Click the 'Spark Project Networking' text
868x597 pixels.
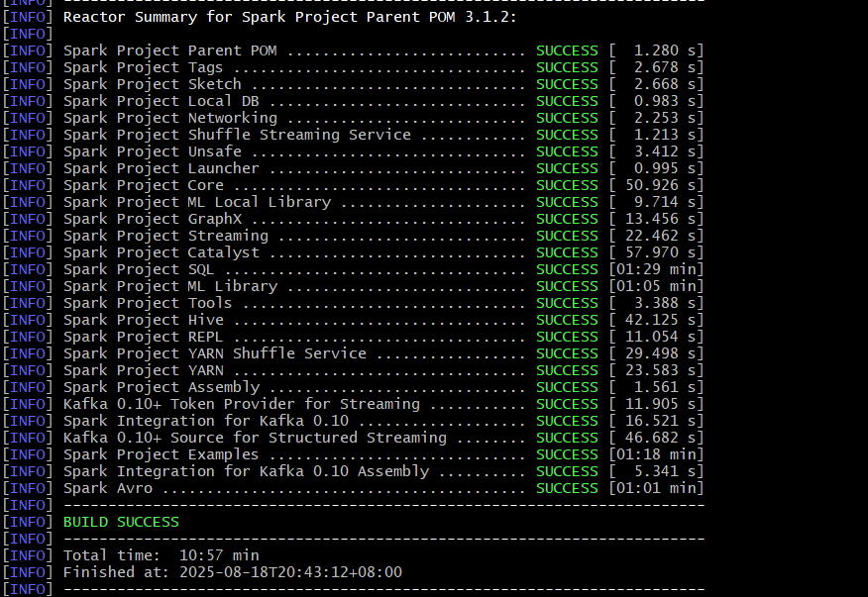point(170,118)
